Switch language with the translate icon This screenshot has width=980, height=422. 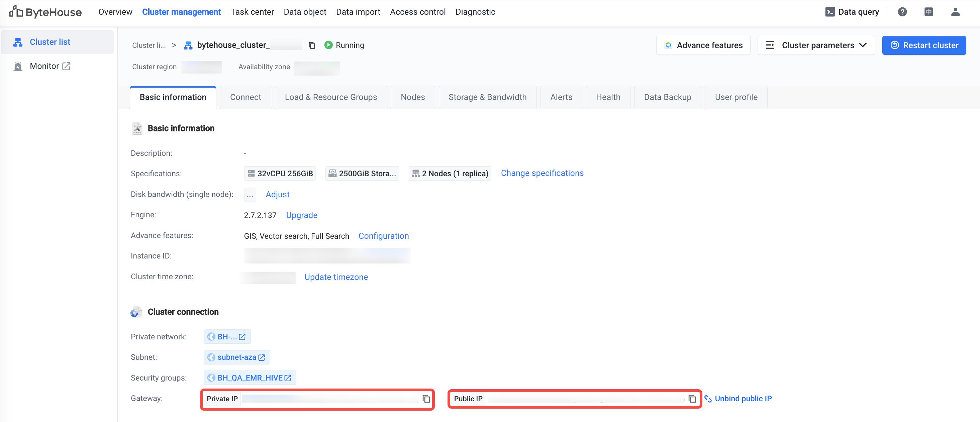pyautogui.click(x=928, y=12)
